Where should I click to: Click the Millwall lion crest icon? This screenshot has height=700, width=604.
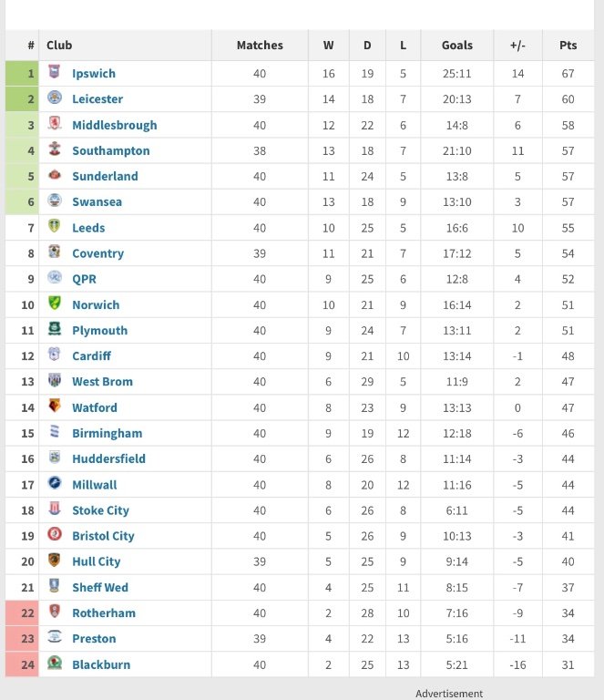click(55, 483)
